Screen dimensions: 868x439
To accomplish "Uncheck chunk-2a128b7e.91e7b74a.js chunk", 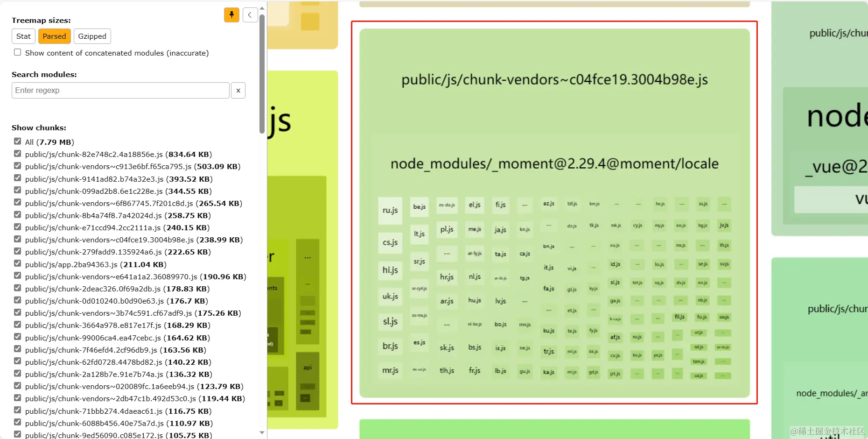I will (x=18, y=374).
